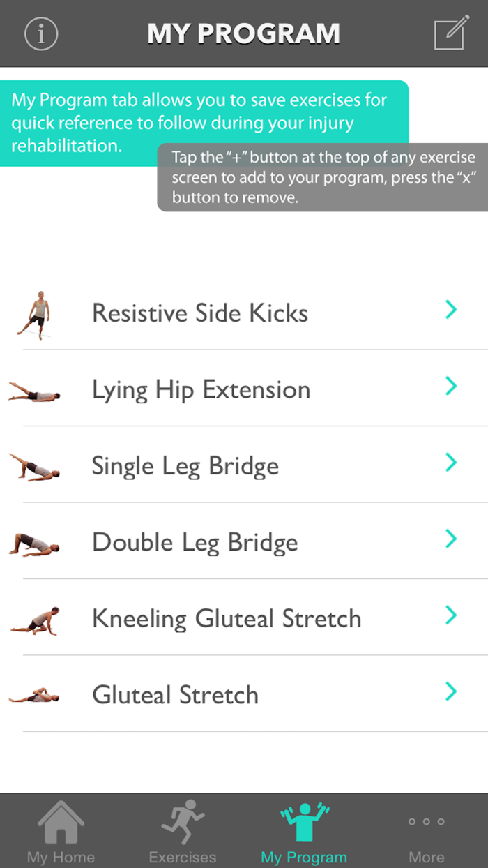
Task: Tap the info icon in the top bar
Action: pyautogui.click(x=41, y=33)
